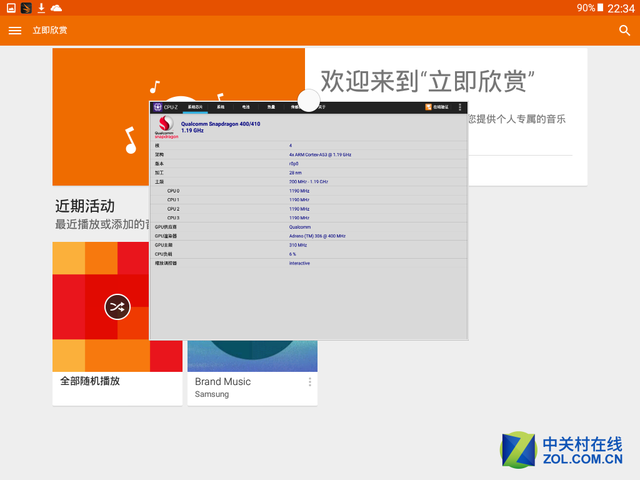
Task: Switch to the fourth CPU-Z tab (热量)
Action: (x=271, y=107)
